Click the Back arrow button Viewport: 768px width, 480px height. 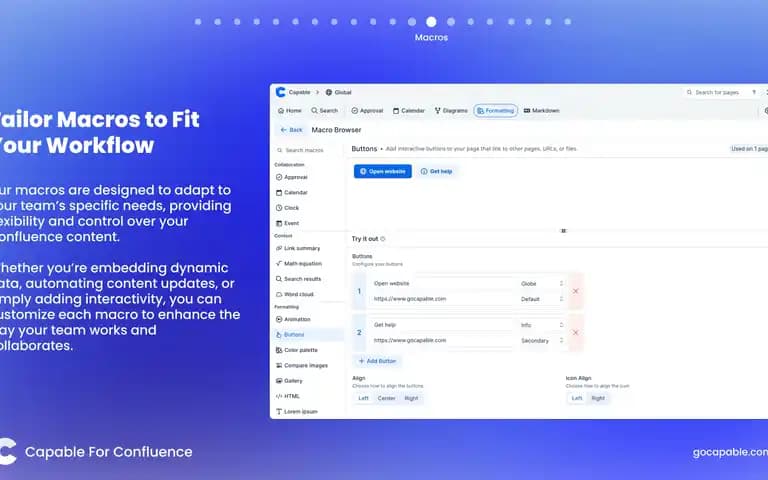pos(291,130)
